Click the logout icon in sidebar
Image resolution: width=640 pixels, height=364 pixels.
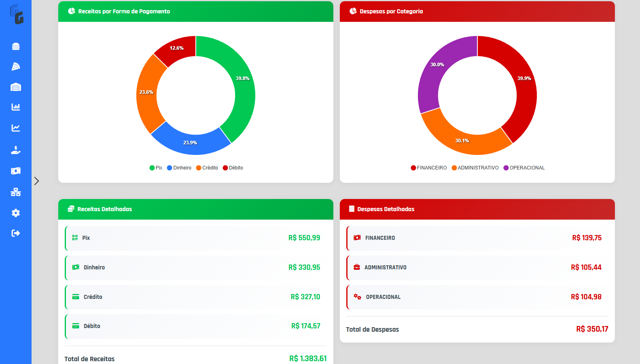coord(16,233)
